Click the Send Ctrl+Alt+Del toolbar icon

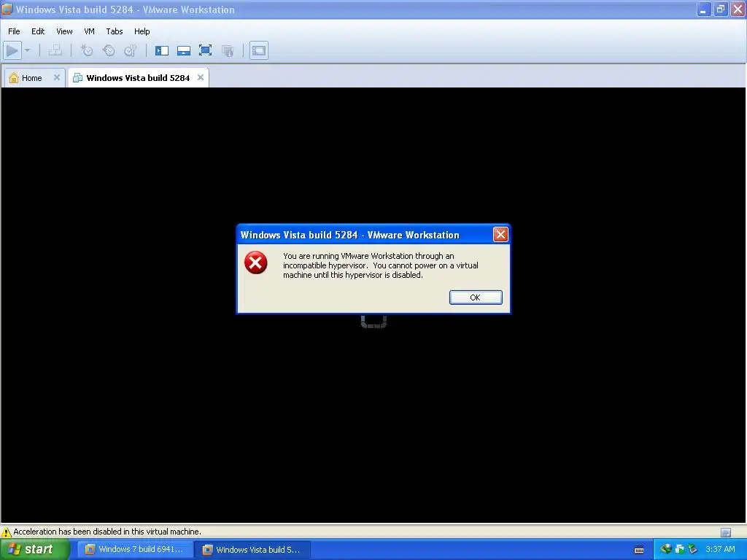tap(55, 50)
